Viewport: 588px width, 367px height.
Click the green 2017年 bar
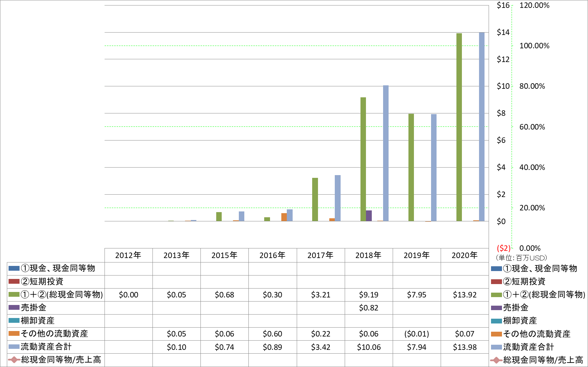[x=315, y=199]
